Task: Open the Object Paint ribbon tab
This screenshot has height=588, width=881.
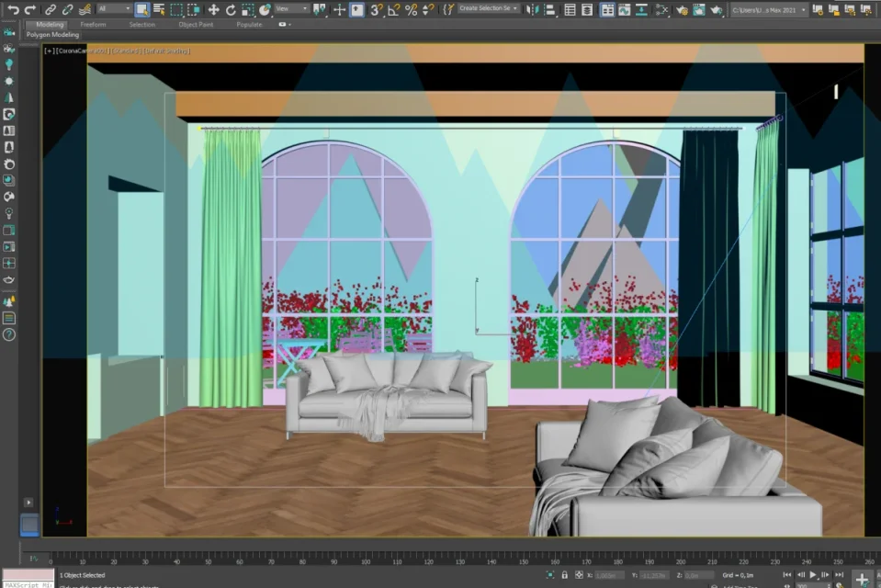Action: 195,25
